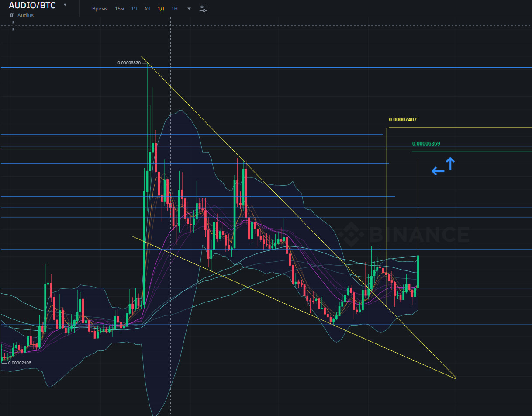The width and height of the screenshot is (532, 416).
Task: Select the 4Ч timeframe
Action: (148, 9)
